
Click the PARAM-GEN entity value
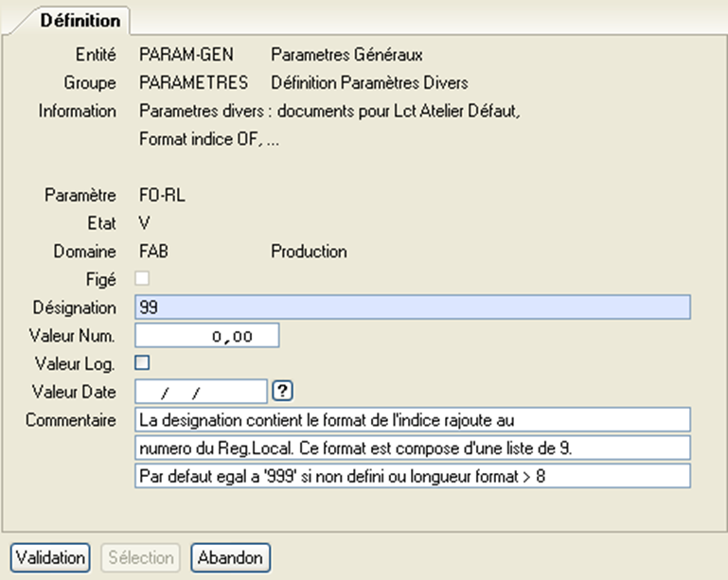(x=186, y=54)
